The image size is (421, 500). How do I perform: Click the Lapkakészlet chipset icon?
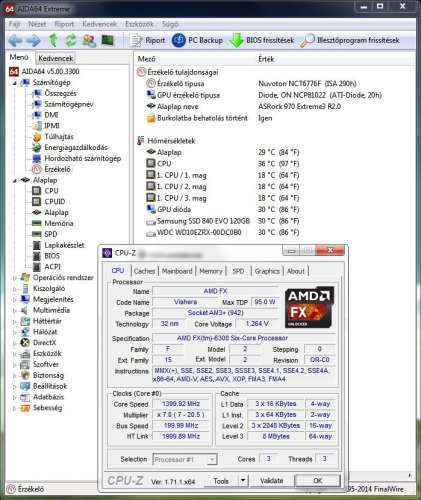pyautogui.click(x=37, y=245)
